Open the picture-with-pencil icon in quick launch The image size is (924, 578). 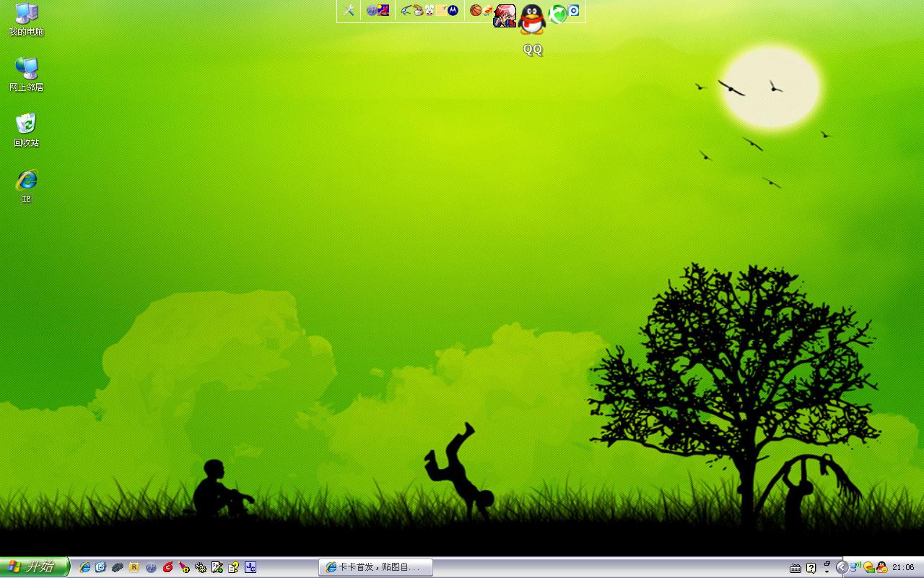pos(217,567)
